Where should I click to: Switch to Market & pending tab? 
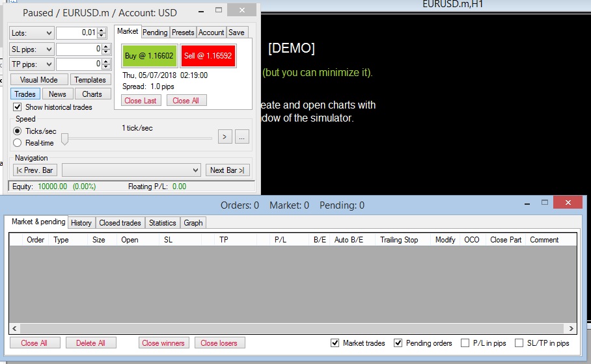pyautogui.click(x=38, y=222)
